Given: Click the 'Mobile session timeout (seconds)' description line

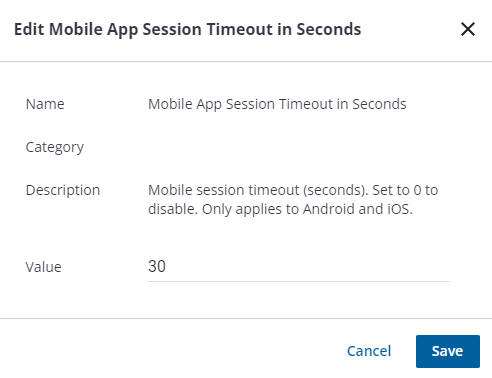Looking at the screenshot, I should pyautogui.click(x=258, y=190).
